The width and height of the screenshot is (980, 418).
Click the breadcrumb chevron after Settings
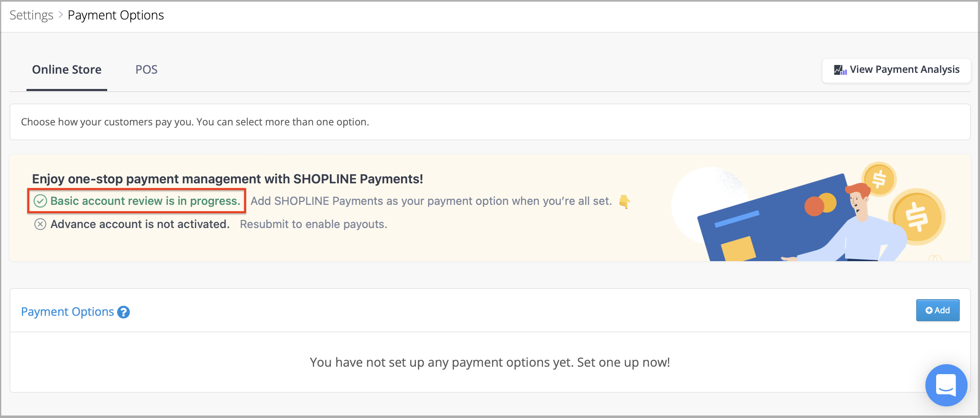click(x=60, y=15)
